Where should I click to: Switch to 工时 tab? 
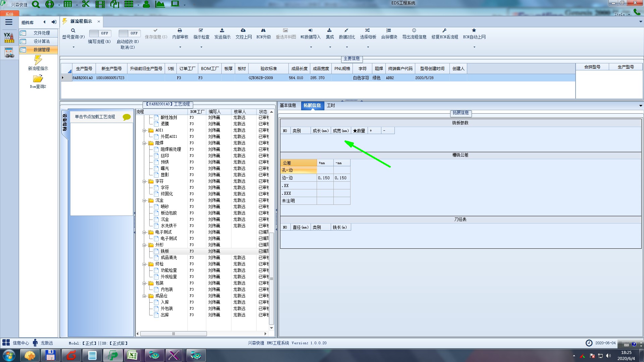pos(331,105)
